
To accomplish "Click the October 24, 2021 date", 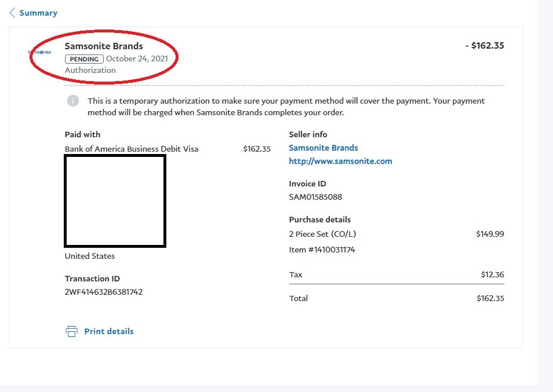I will click(x=137, y=59).
